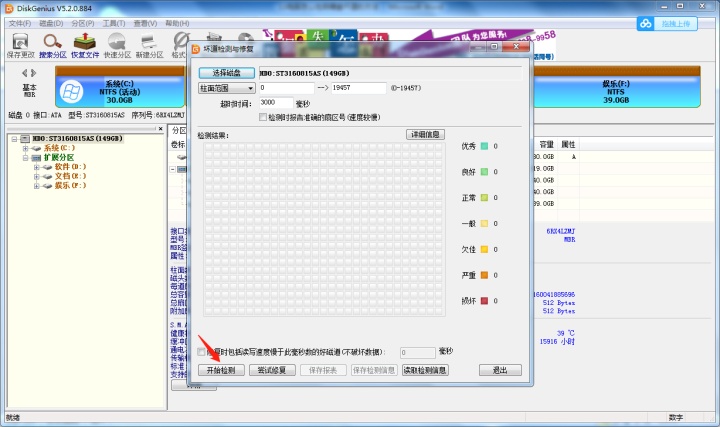720x427 pixels.
Task: Collapse the HD0:ST3160815AS tree node
Action: pyautogui.click(x=14, y=139)
